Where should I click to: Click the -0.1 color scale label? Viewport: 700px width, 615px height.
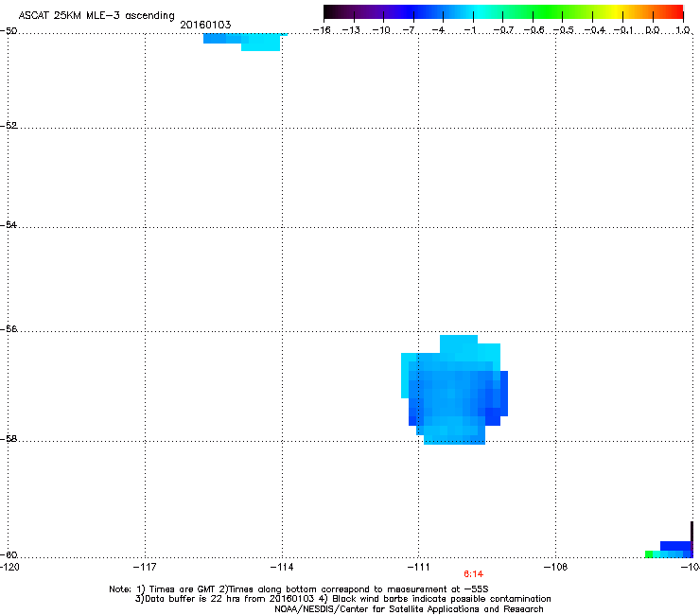pyautogui.click(x=623, y=30)
